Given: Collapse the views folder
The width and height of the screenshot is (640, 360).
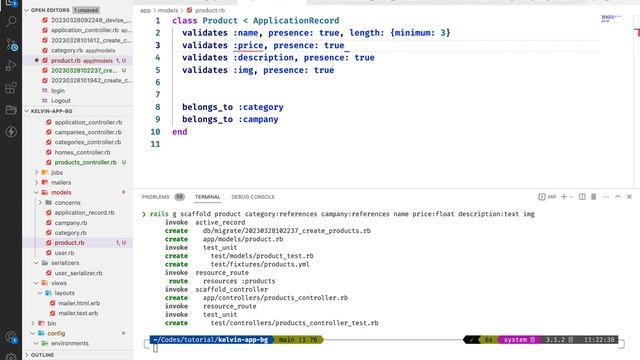Looking at the screenshot, I should click(36, 283).
